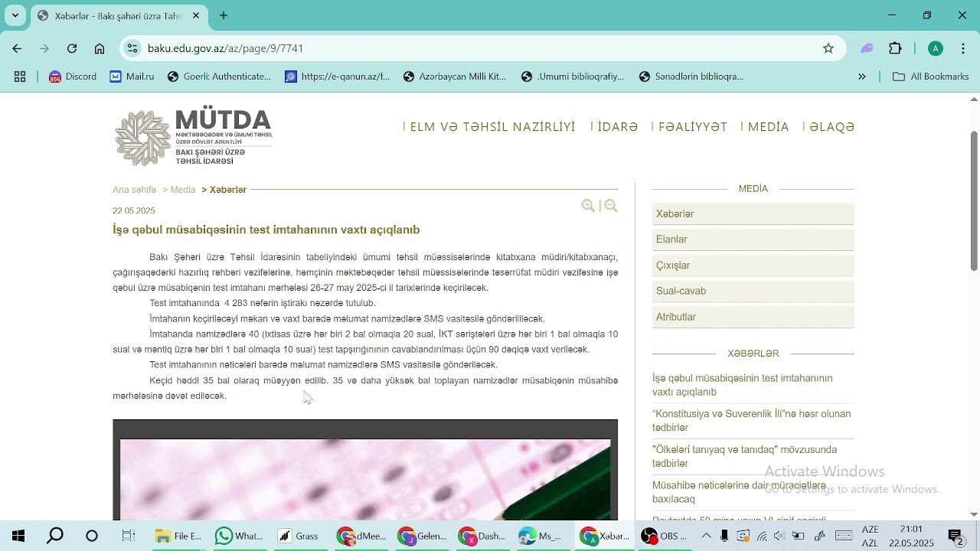Open the Mail.ru bookmark
The image size is (980, 551).
pyautogui.click(x=132, y=77)
